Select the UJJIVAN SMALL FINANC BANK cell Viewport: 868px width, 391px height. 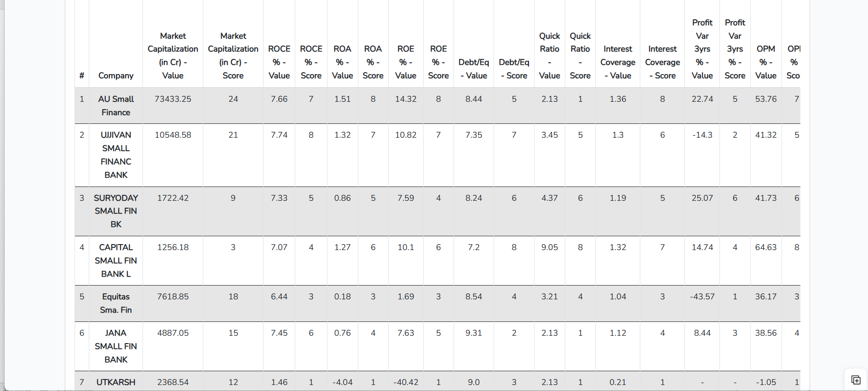pos(116,155)
